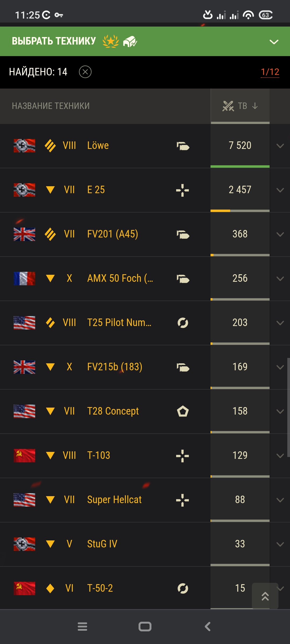
Task: Open the Super Hellcat vehicle name
Action: (x=114, y=500)
